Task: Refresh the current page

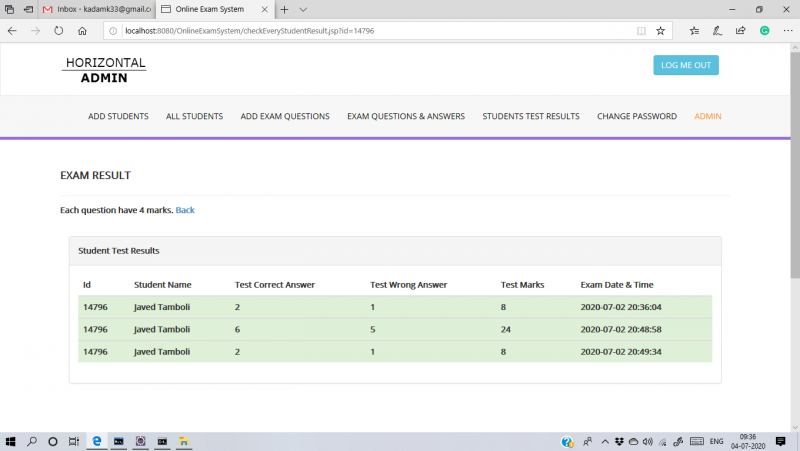Action: point(59,31)
